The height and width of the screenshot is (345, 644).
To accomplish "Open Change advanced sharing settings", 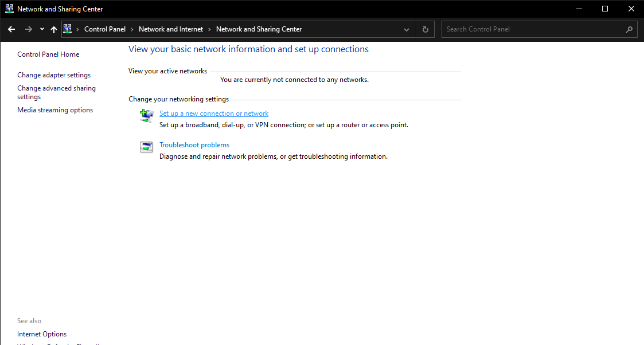I will click(x=56, y=92).
